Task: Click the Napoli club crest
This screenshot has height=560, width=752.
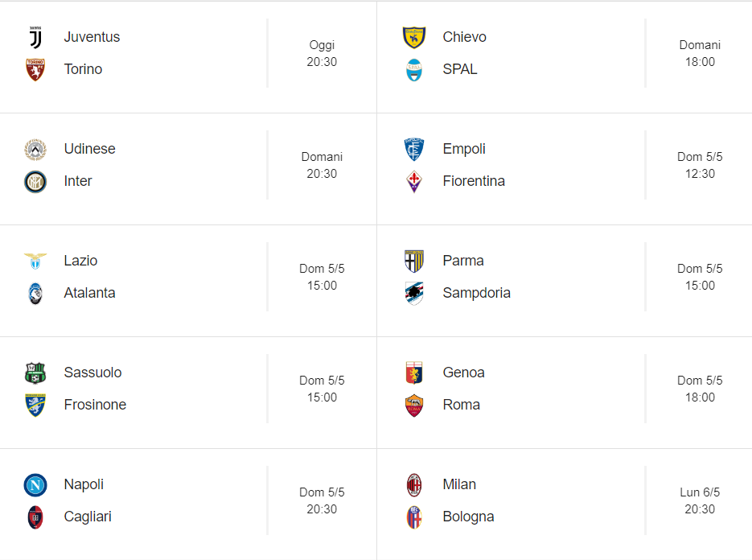Action: pos(35,485)
